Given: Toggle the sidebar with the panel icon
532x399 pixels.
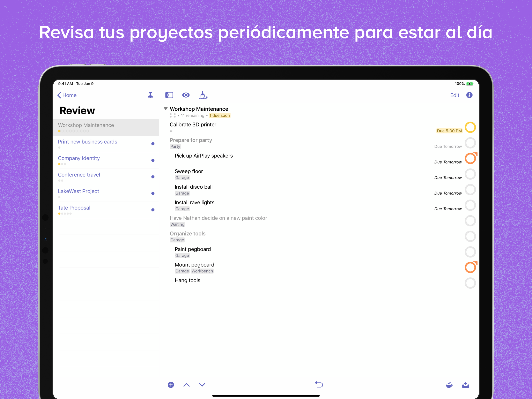Looking at the screenshot, I should pos(169,95).
